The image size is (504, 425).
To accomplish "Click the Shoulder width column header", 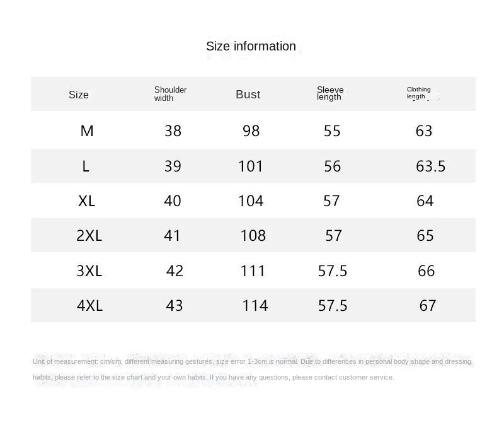I will (170, 93).
